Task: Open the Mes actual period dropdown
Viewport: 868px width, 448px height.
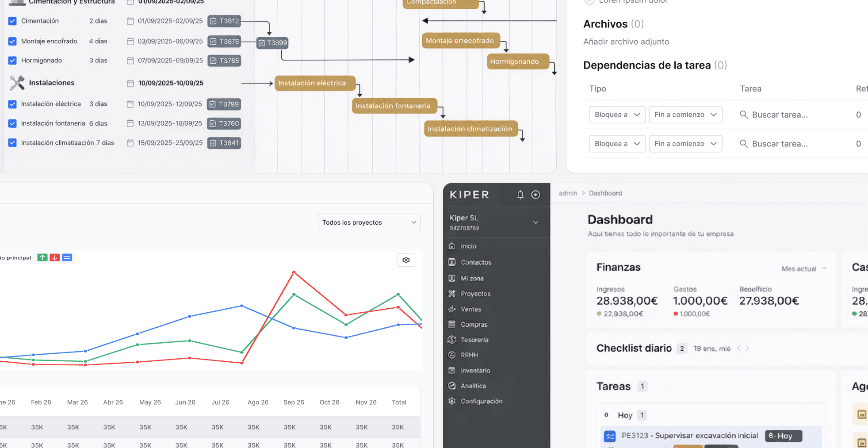Action: (x=803, y=269)
